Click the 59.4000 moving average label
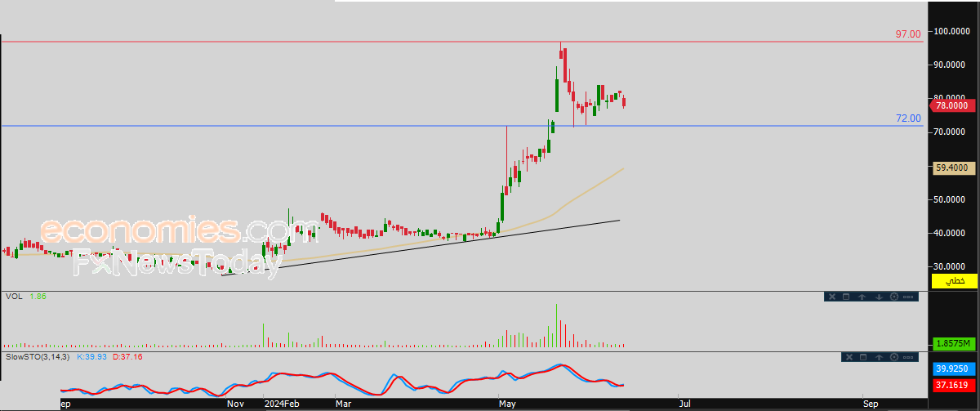The height and width of the screenshot is (411, 980). pyautogui.click(x=952, y=168)
